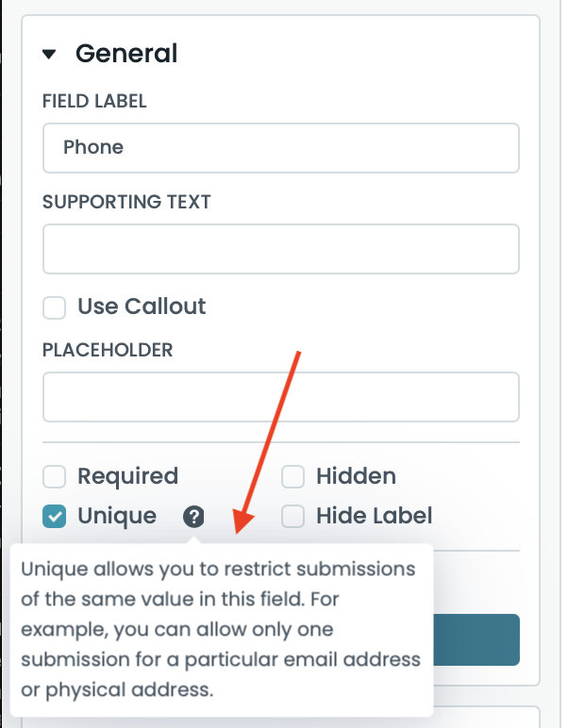Click the 'Unique' option label text
The image size is (568, 728).
pyautogui.click(x=117, y=516)
